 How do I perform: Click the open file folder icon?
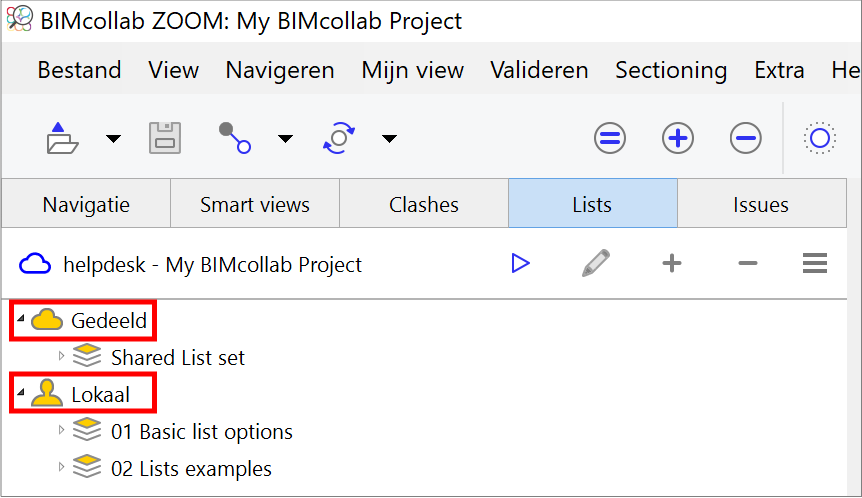(62, 138)
